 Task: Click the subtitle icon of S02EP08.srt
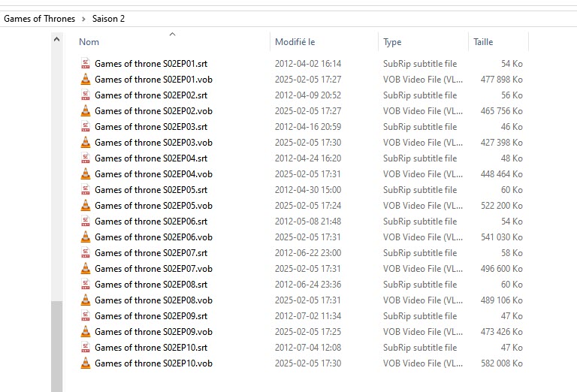tap(86, 285)
